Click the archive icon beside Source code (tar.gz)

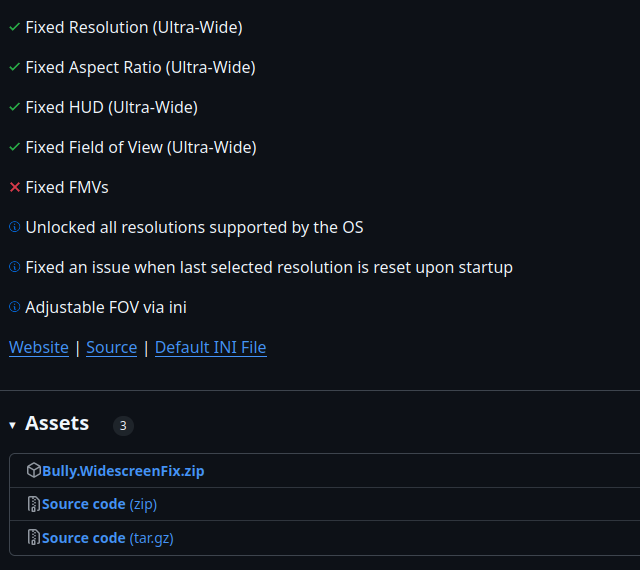point(33,537)
